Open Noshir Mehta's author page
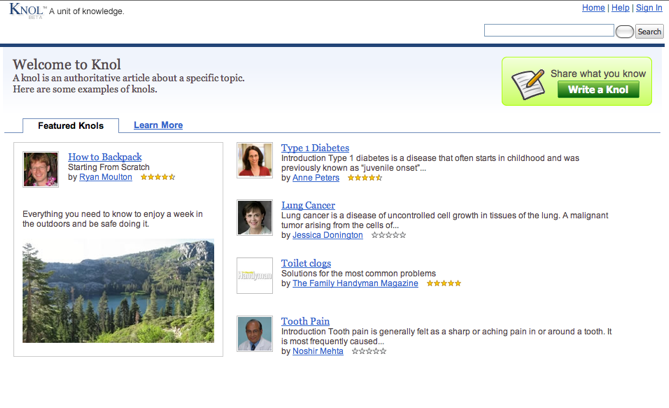The width and height of the screenshot is (669, 408). pos(318,351)
